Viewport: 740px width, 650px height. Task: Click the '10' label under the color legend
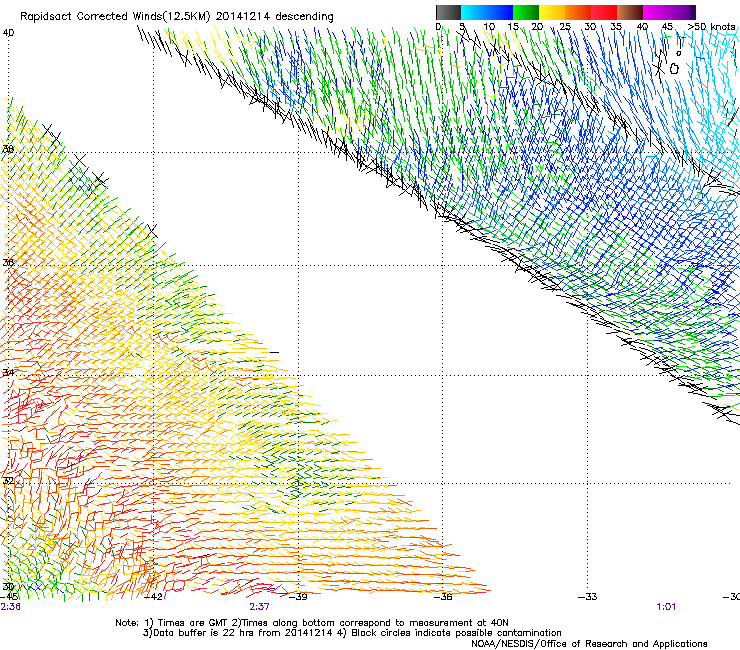tap(489, 26)
